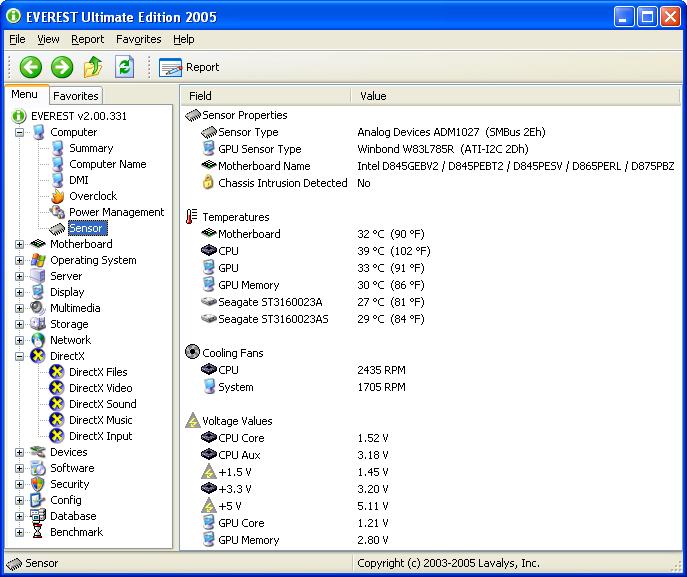Click the DirectX Files icon
The image size is (687, 577).
coord(57,372)
